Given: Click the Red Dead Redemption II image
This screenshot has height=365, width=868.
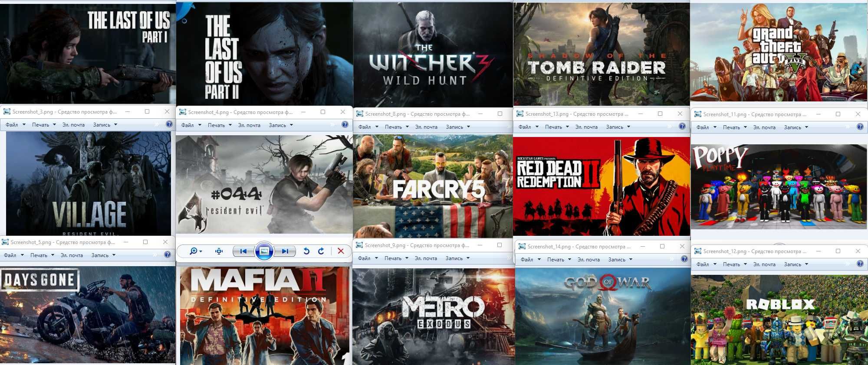Looking at the screenshot, I should 602,186.
